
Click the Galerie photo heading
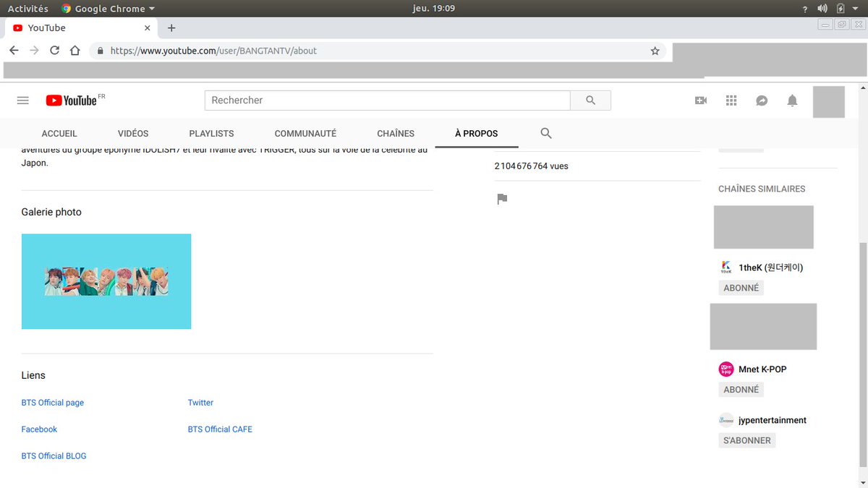pos(51,213)
